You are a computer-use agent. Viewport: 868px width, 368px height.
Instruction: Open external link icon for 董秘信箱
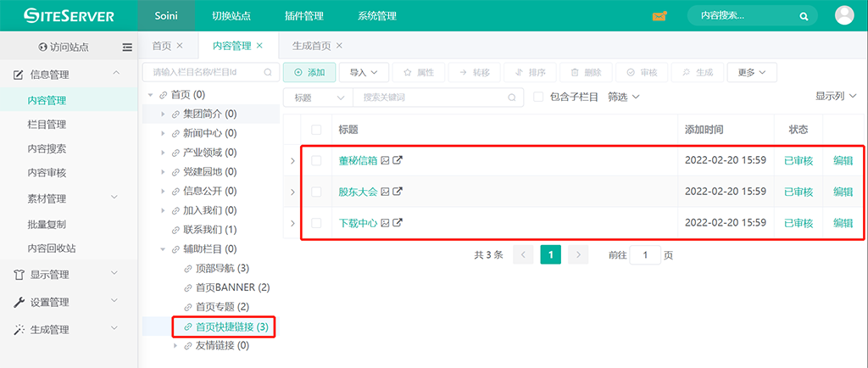pyautogui.click(x=398, y=160)
